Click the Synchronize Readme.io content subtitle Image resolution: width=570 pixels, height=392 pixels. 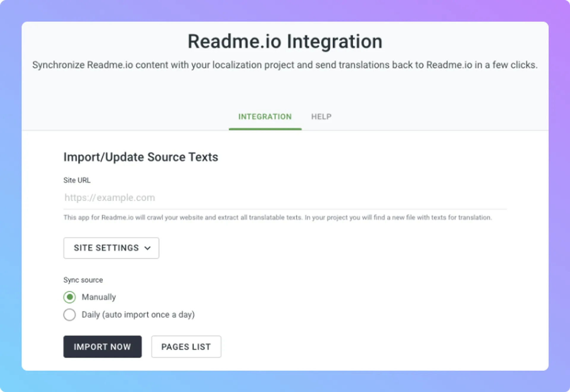point(285,65)
